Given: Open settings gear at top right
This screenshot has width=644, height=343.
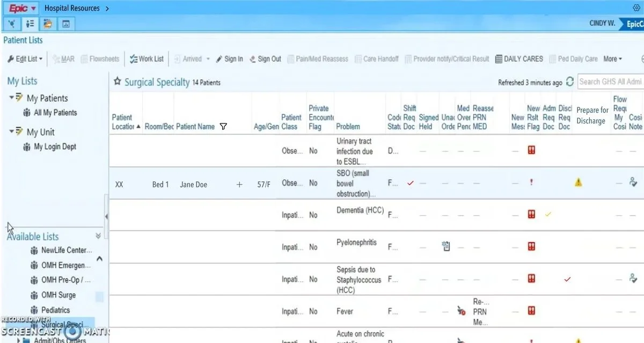Looking at the screenshot, I should click(637, 8).
